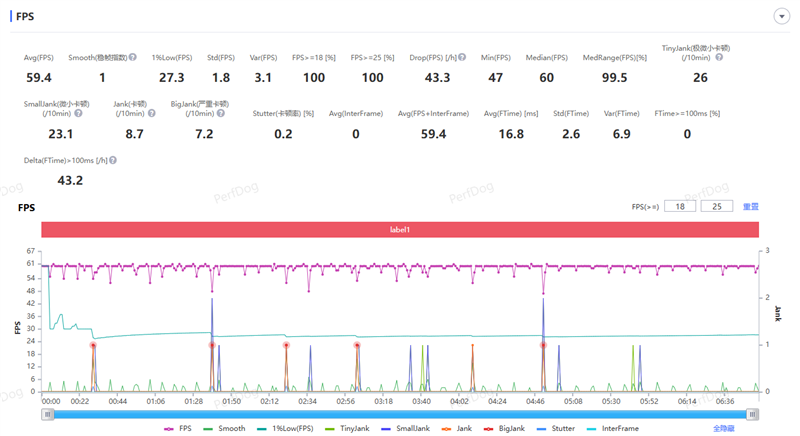Click help icon next to Delta(FTime)>100ms
This screenshot has width=800, height=436.
click(x=113, y=160)
